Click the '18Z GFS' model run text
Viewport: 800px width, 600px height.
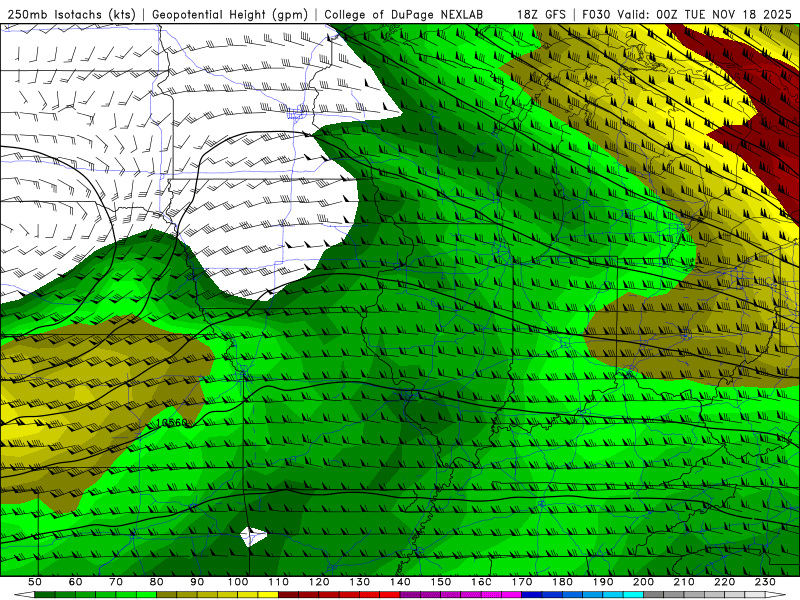click(x=541, y=14)
